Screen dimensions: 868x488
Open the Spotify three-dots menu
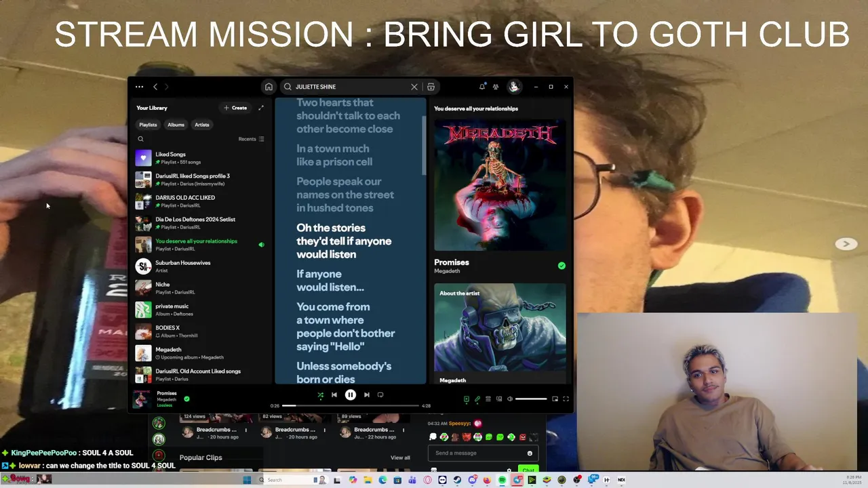tap(139, 87)
